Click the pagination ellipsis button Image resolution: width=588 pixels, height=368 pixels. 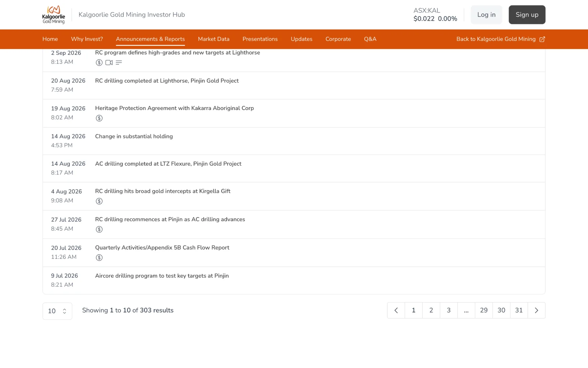(x=466, y=311)
